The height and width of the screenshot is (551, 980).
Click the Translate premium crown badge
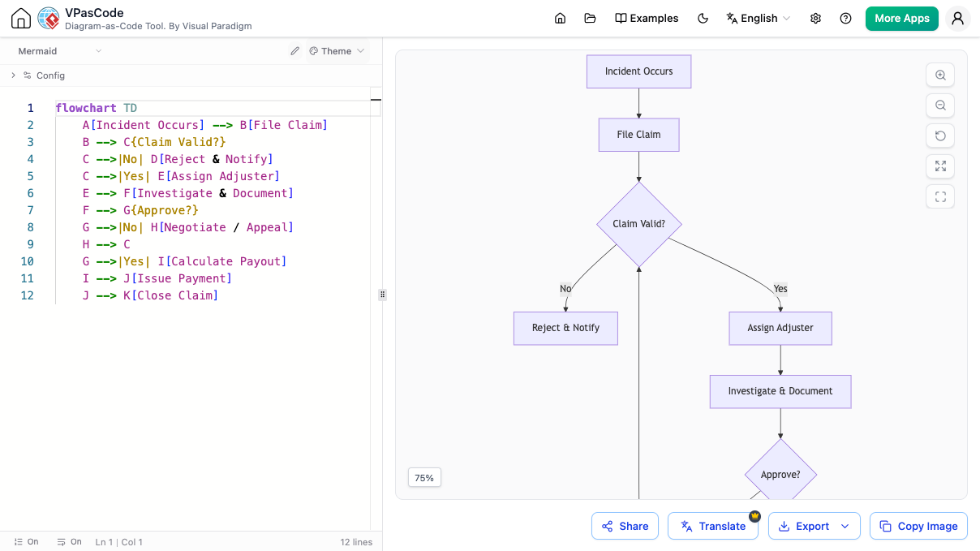754,515
